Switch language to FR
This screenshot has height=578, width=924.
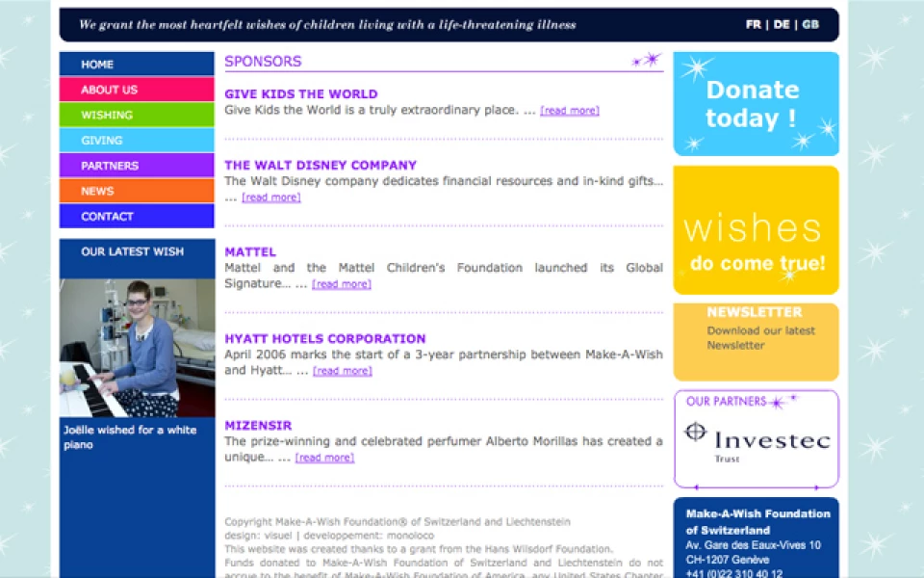tap(753, 24)
